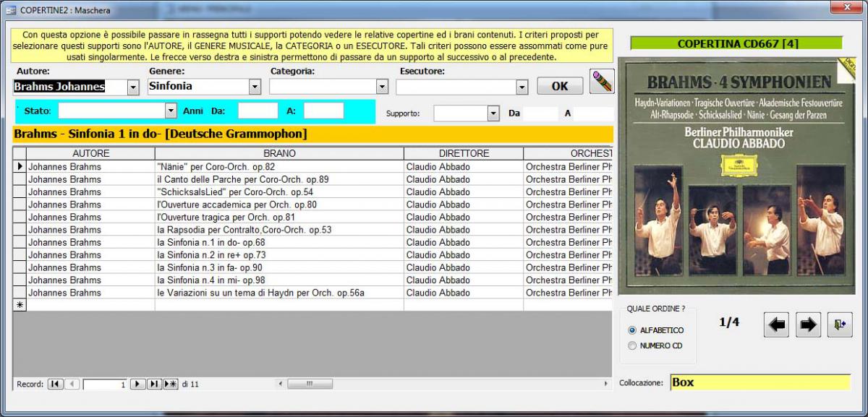Click the Supporto A input field
The width and height of the screenshot is (868, 417).
tap(593, 113)
